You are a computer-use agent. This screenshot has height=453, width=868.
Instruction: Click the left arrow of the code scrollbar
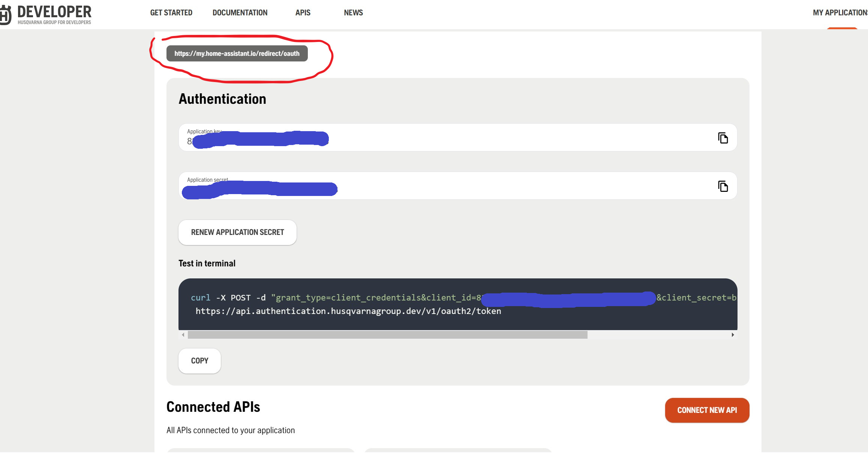click(x=183, y=335)
